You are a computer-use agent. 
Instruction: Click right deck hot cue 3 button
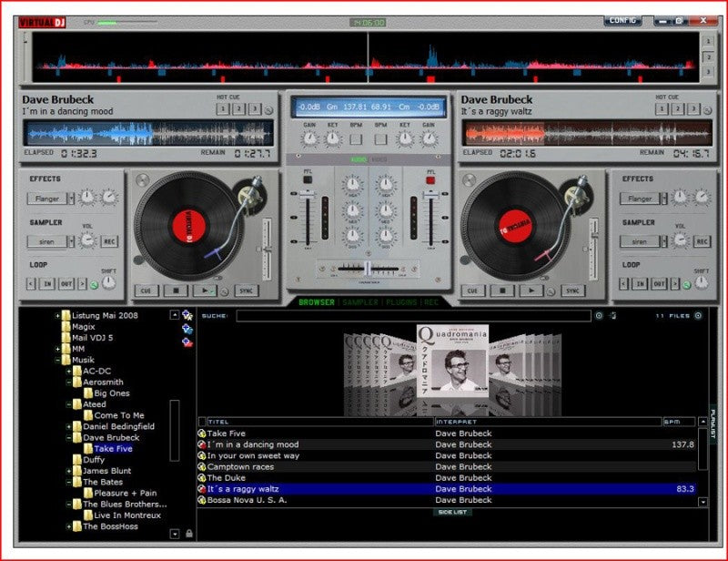[693, 109]
